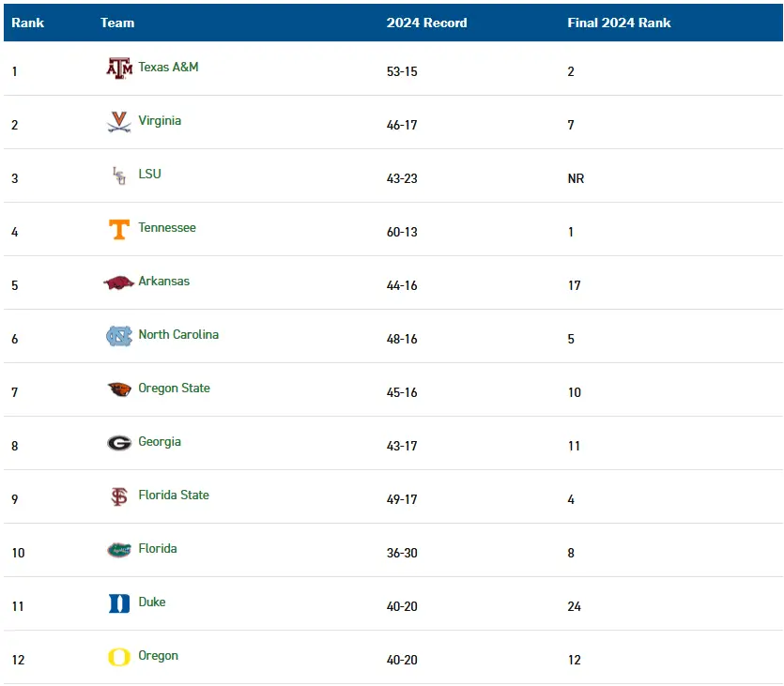Click the LSU team logo
Viewport: 784px width, 686px height.
pos(119,175)
